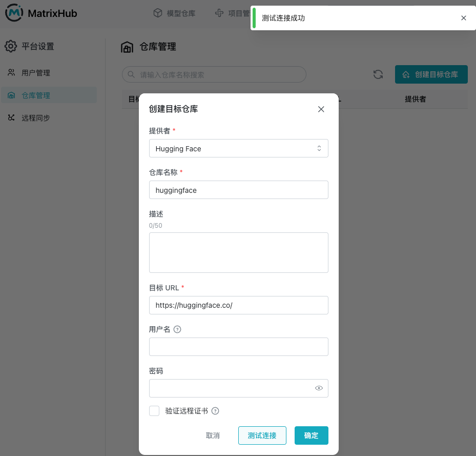Show the 用户名 help tooltip icon
The height and width of the screenshot is (456, 476).
coord(177,329)
